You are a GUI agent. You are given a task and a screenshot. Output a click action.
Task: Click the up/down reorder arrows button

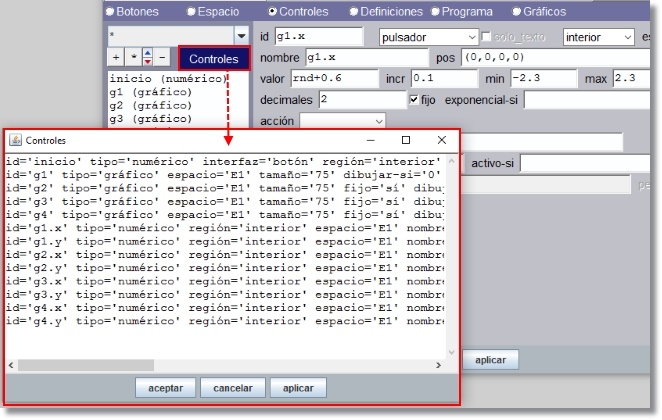(x=148, y=58)
